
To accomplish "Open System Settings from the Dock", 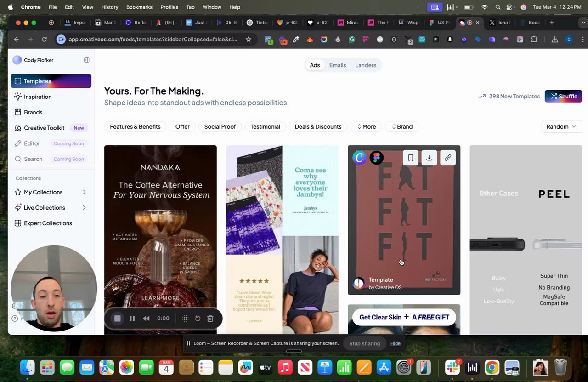I will coord(404,368).
